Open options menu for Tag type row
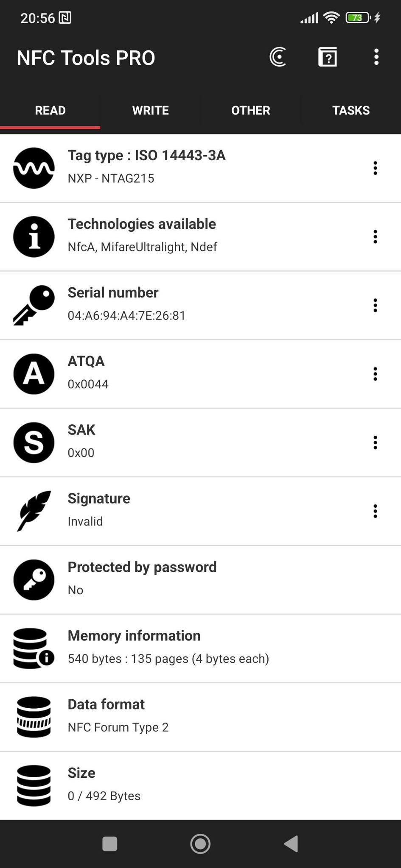This screenshot has width=401, height=868. click(x=375, y=168)
